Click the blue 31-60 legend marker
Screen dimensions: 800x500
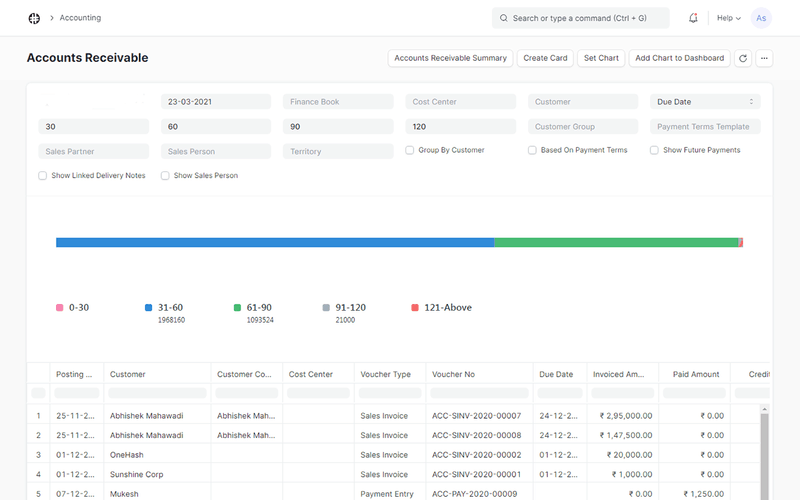[149, 308]
